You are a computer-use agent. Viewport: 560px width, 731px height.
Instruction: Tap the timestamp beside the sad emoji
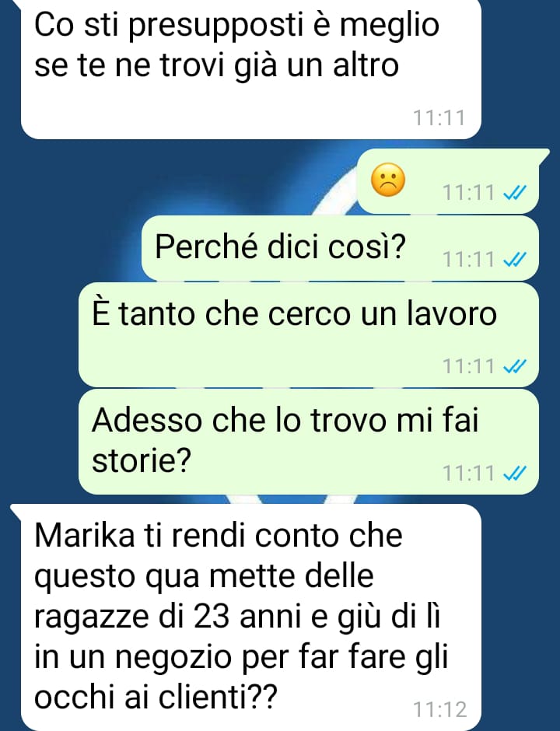pyautogui.click(x=468, y=192)
